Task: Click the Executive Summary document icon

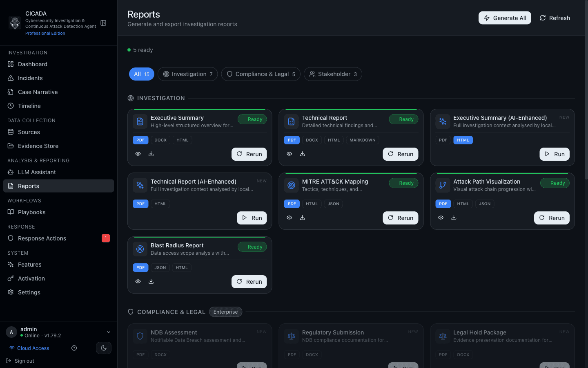Action: click(x=140, y=121)
